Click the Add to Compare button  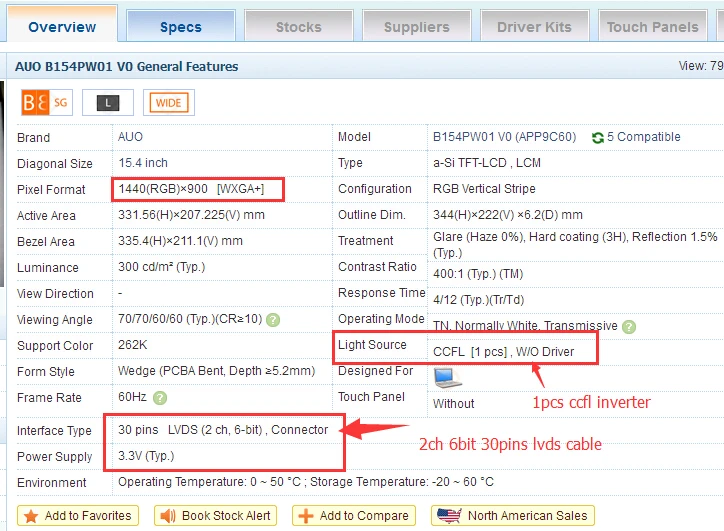click(354, 515)
